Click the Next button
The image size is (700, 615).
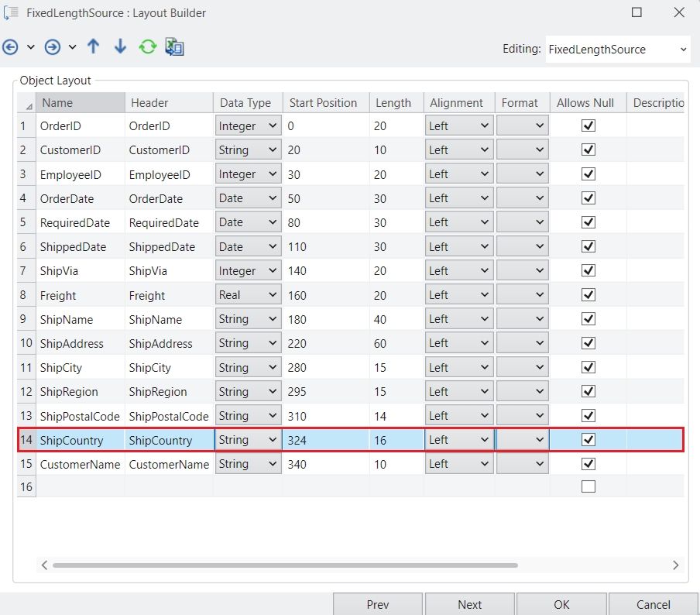pyautogui.click(x=469, y=604)
